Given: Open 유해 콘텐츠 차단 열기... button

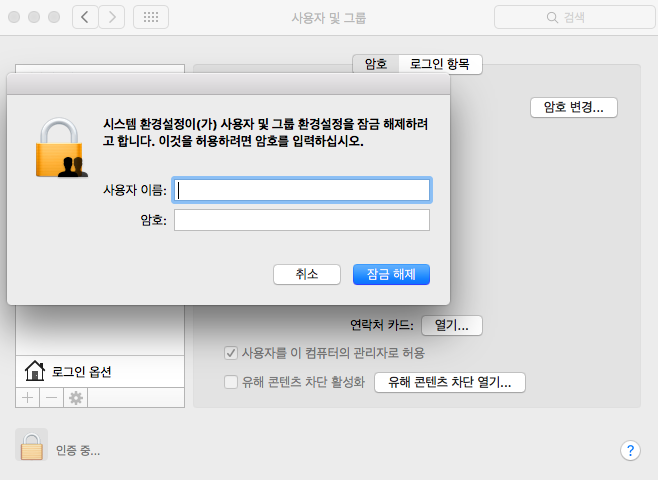Looking at the screenshot, I should tap(449, 382).
